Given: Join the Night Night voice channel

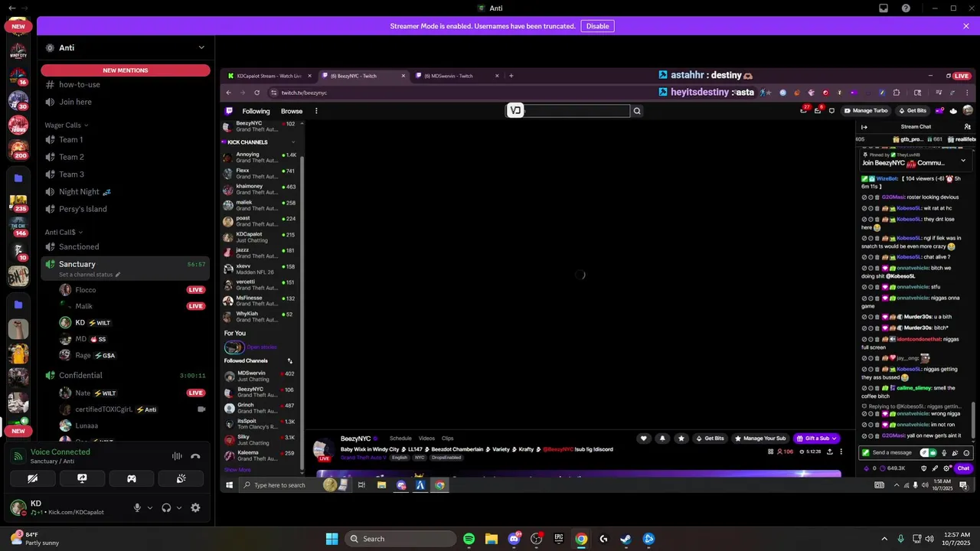Looking at the screenshot, I should pyautogui.click(x=126, y=191).
